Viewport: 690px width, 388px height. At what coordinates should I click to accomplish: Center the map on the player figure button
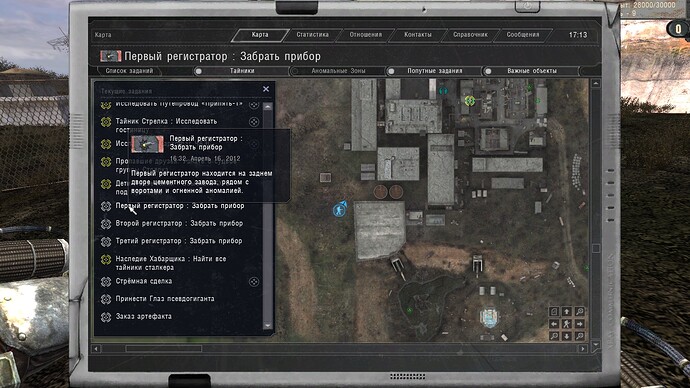tap(567, 324)
